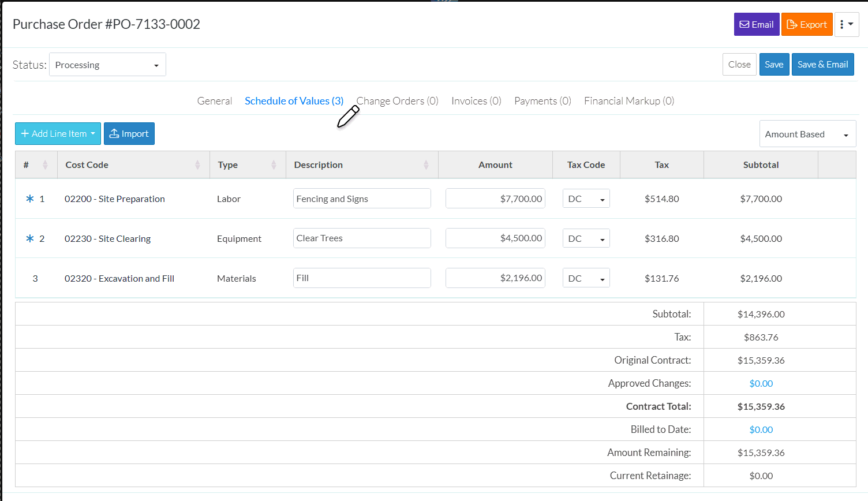868x501 pixels.
Task: Click cost code 02320 - Excavation and Fill
Action: click(x=119, y=278)
